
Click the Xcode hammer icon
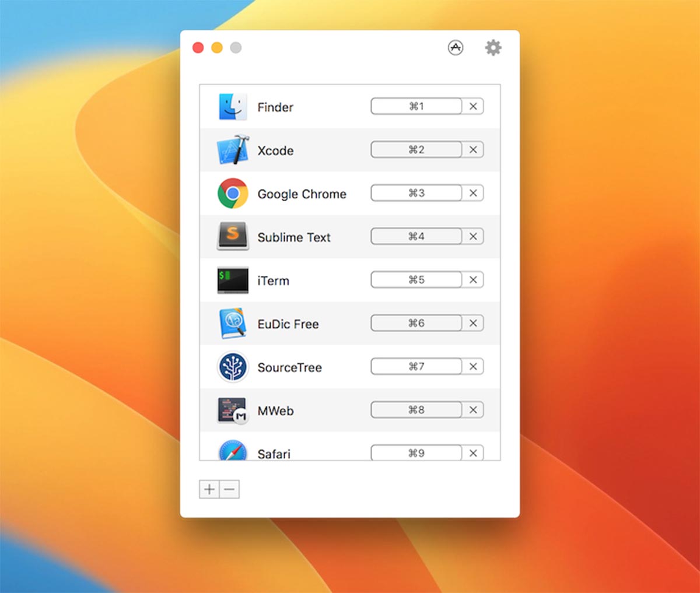[x=233, y=150]
